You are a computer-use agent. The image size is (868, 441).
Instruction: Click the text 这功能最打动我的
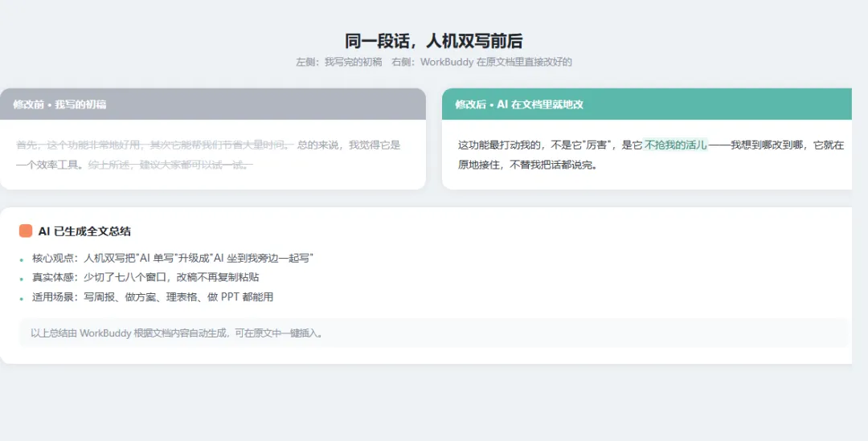(x=499, y=145)
